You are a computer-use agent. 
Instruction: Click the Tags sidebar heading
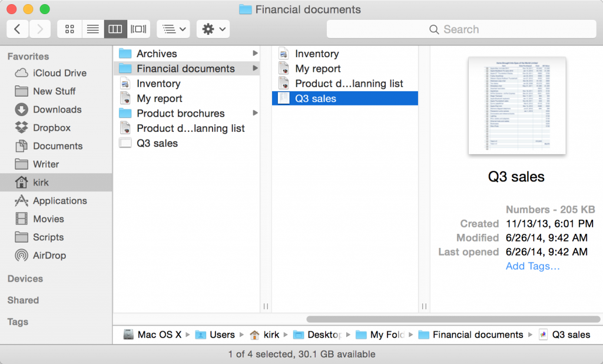18,322
